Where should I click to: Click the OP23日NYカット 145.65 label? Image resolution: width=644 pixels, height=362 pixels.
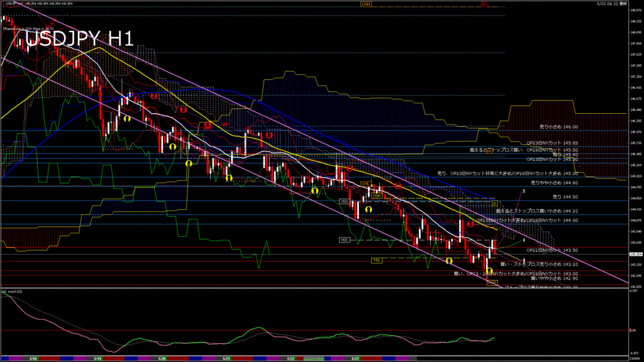click(552, 143)
